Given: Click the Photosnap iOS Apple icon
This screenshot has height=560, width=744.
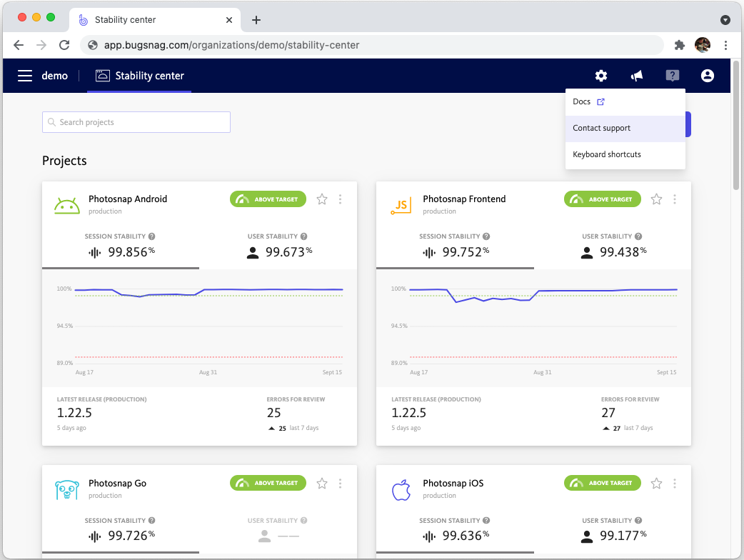Looking at the screenshot, I should 401,490.
